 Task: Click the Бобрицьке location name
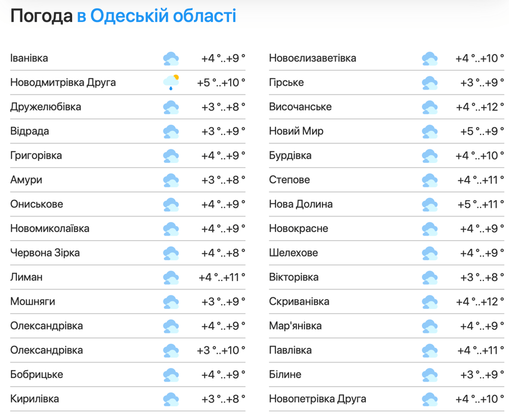click(37, 375)
